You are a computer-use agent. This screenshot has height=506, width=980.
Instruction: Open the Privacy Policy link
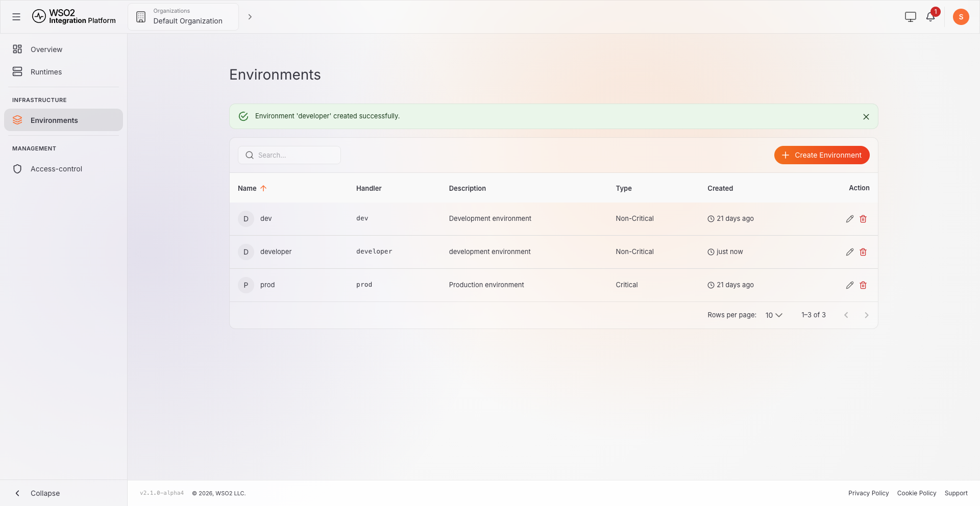[x=868, y=493]
